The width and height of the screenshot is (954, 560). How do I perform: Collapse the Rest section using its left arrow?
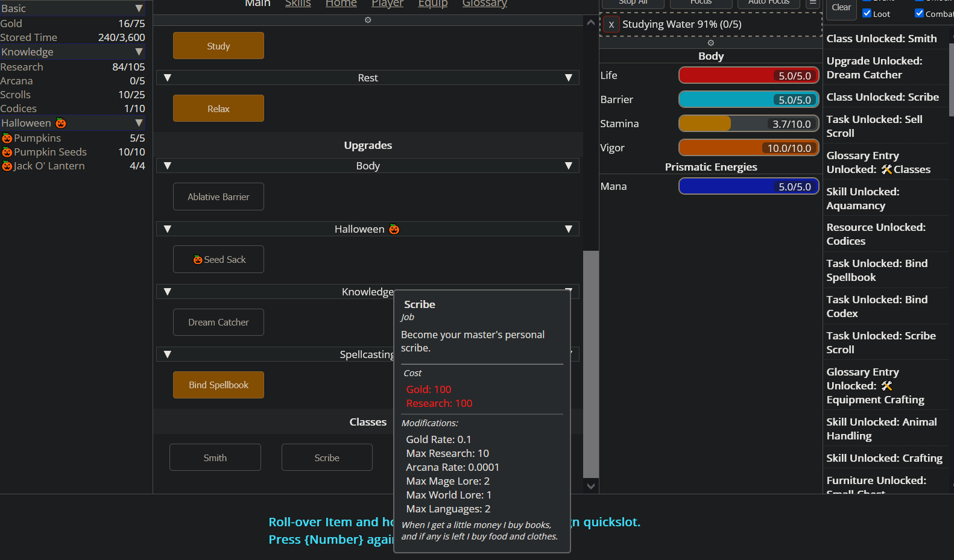point(168,78)
